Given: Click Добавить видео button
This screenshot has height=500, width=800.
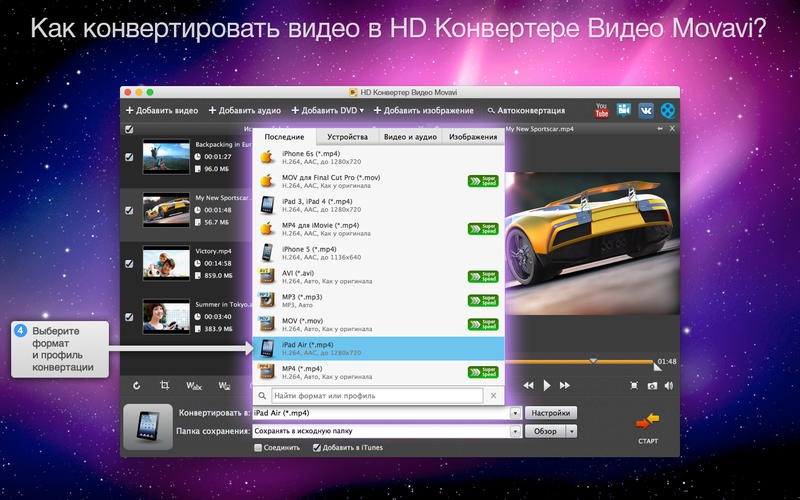Looking at the screenshot, I should (x=162, y=110).
